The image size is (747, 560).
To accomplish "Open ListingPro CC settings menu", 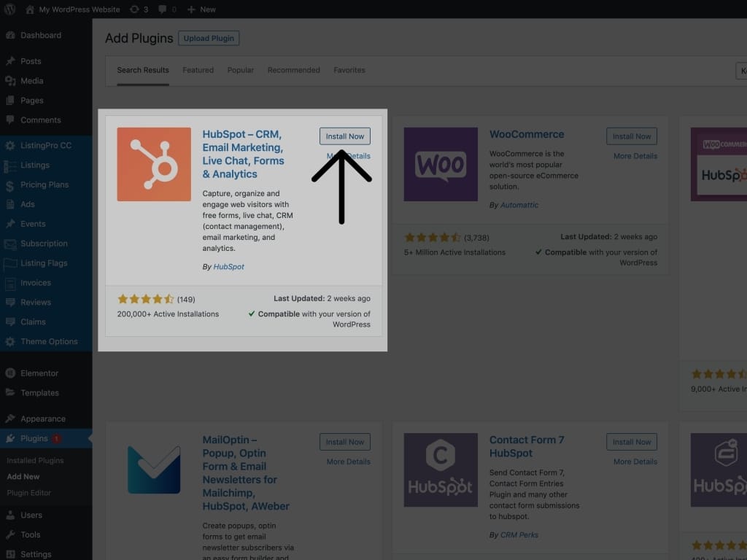I will point(46,145).
